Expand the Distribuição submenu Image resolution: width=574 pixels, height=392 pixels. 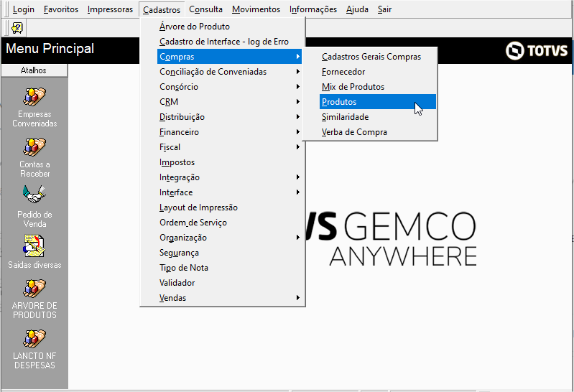(x=229, y=117)
